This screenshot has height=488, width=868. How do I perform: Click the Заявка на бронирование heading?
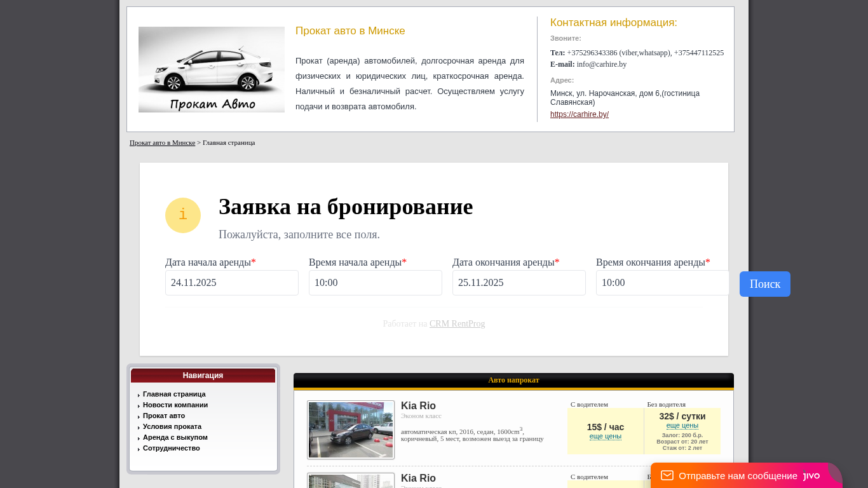pyautogui.click(x=346, y=207)
